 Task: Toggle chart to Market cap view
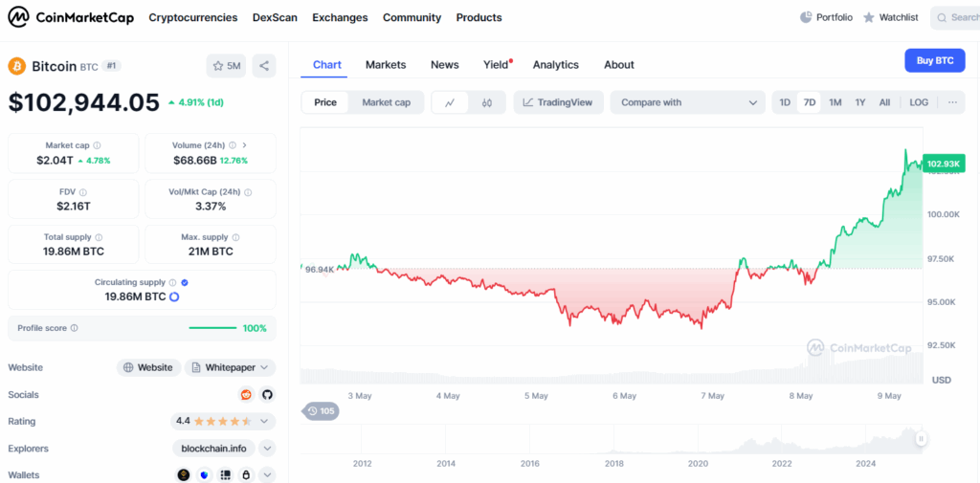(x=386, y=102)
